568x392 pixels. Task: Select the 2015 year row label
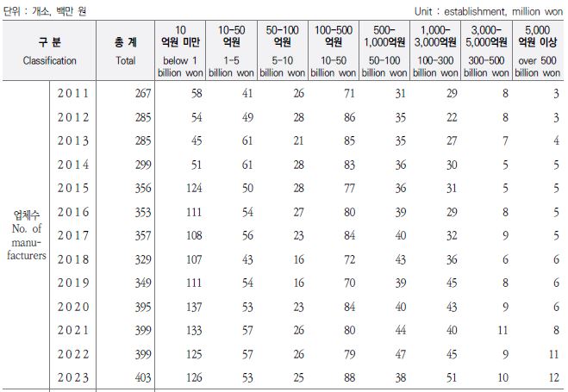tap(72, 188)
